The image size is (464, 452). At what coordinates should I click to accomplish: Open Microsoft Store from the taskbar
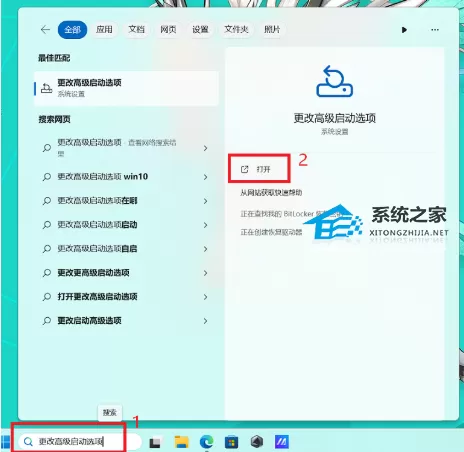[x=232, y=442]
